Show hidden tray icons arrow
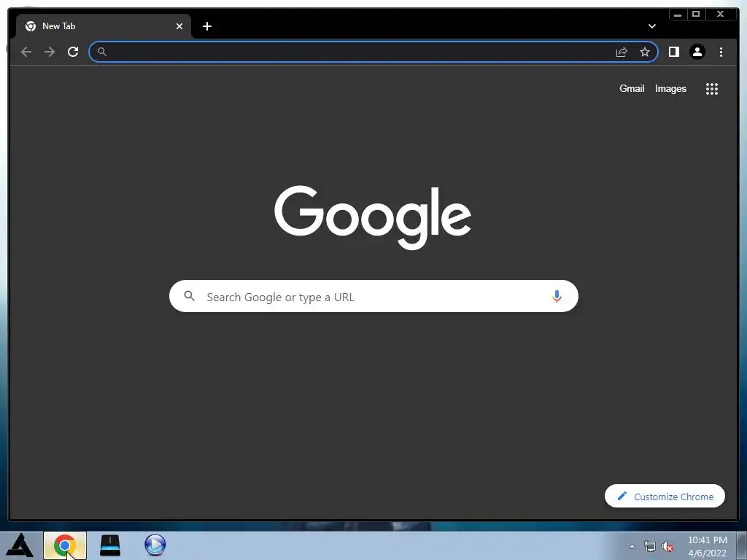This screenshot has height=560, width=747. [x=632, y=546]
